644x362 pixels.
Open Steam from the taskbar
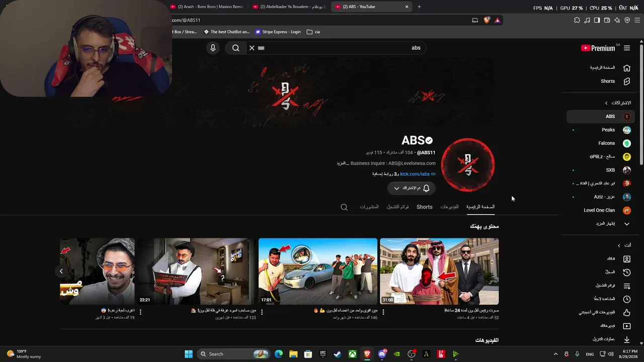coord(338,354)
